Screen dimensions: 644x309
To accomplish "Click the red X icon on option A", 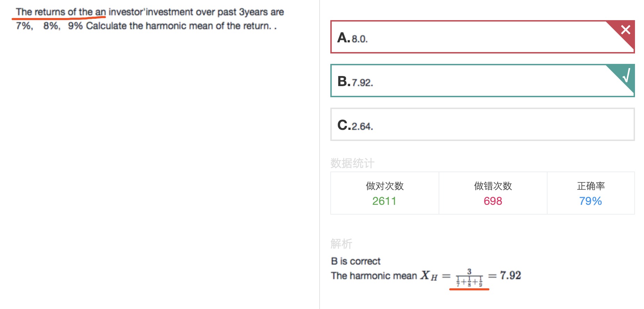I will pyautogui.click(x=626, y=30).
